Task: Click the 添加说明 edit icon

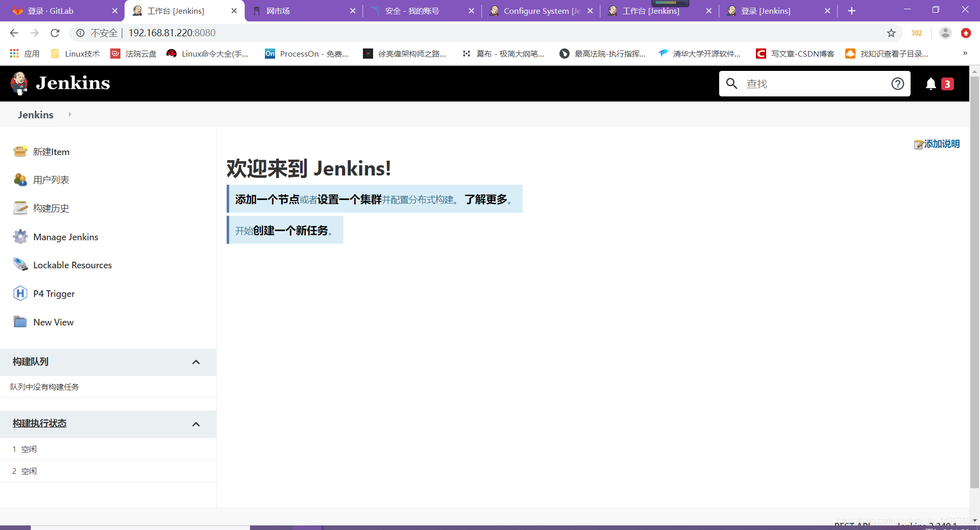Action: [919, 144]
